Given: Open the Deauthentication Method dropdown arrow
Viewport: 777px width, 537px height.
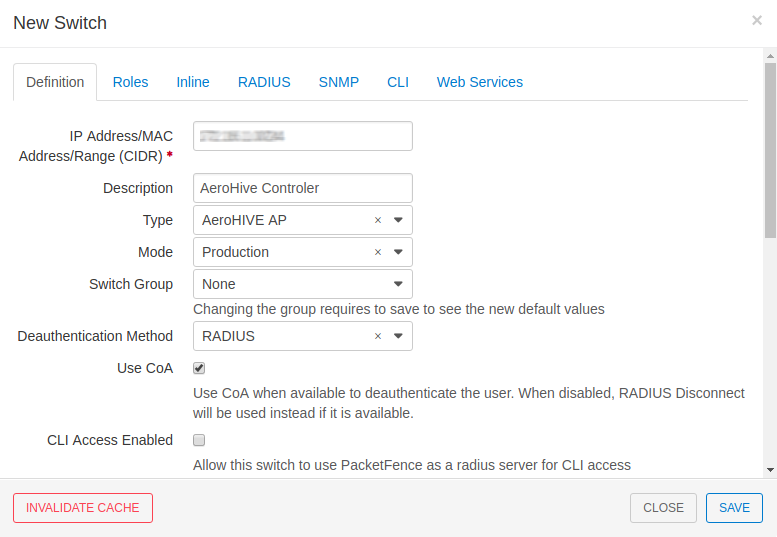Looking at the screenshot, I should 398,336.
